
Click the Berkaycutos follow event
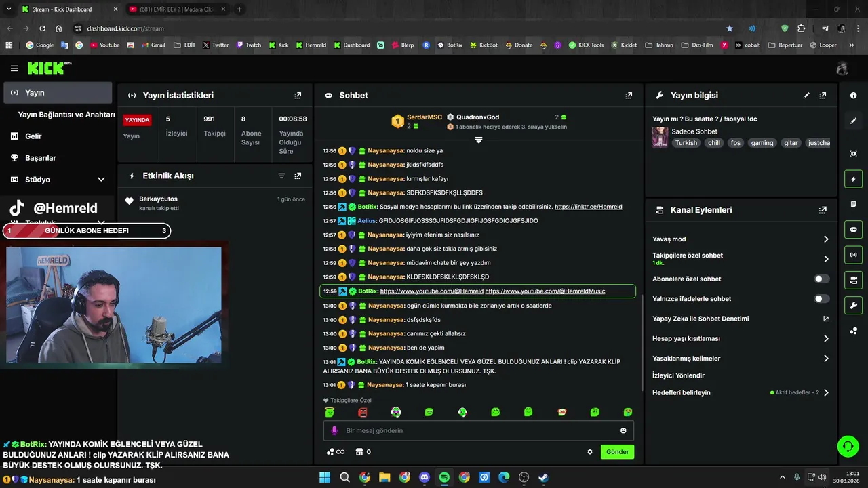click(215, 203)
